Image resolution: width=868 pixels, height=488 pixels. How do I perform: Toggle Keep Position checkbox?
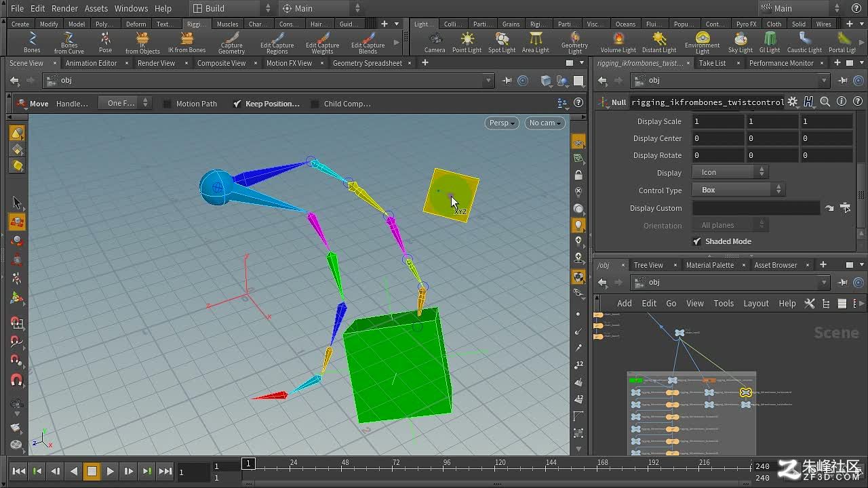click(x=237, y=104)
